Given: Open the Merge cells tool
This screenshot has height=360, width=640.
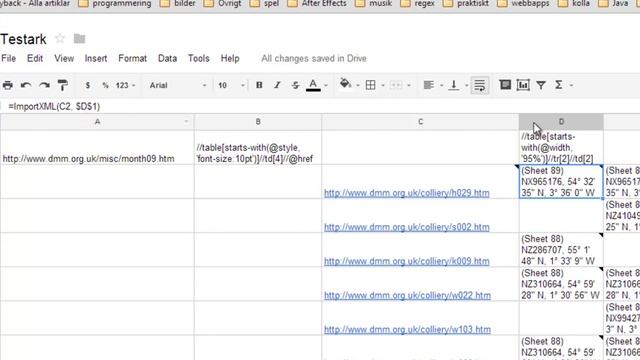Looking at the screenshot, I should click(x=396, y=85).
